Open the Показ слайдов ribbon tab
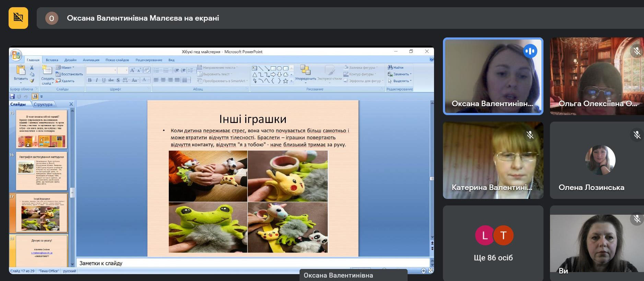This screenshot has width=644, height=281. tap(117, 60)
